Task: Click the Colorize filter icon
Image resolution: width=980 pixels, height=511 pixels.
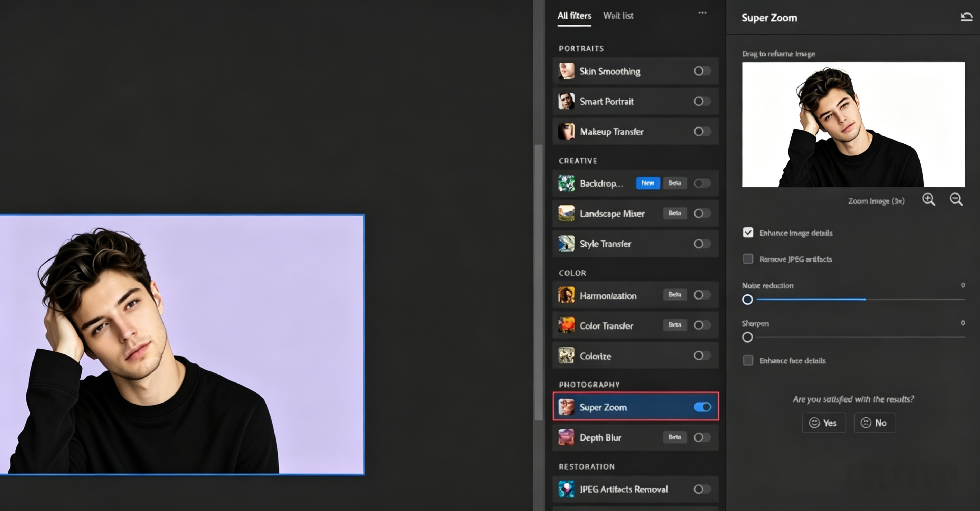Action: point(566,356)
